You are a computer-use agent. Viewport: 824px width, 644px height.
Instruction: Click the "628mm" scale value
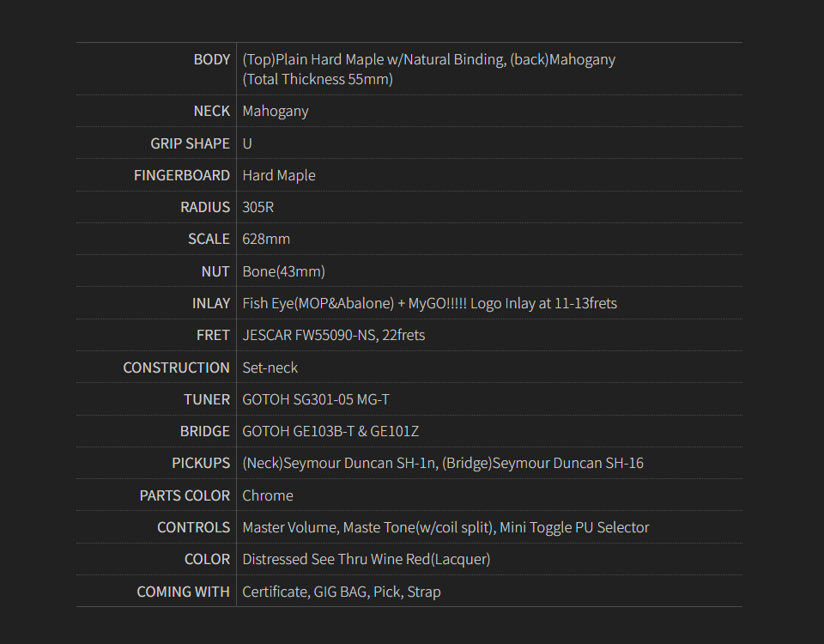[x=266, y=239]
